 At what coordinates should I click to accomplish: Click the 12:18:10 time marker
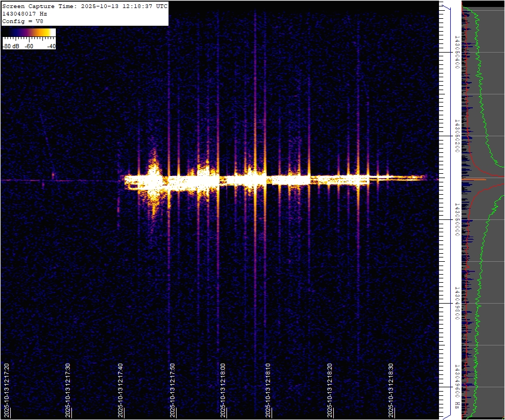[x=268, y=389]
